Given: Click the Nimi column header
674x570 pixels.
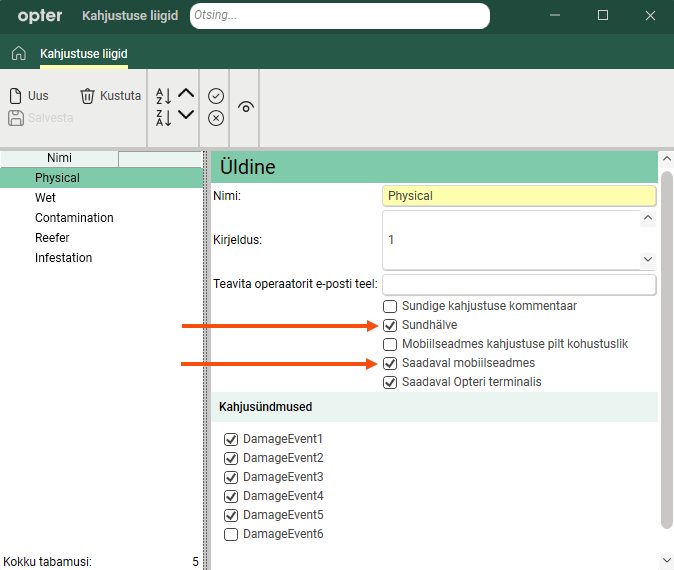Looking at the screenshot, I should (59, 158).
